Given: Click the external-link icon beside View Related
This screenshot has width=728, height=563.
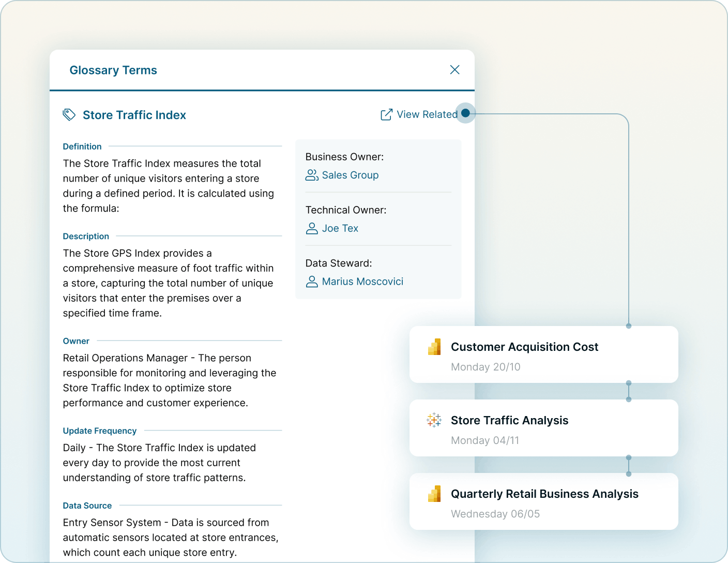Looking at the screenshot, I should [386, 114].
